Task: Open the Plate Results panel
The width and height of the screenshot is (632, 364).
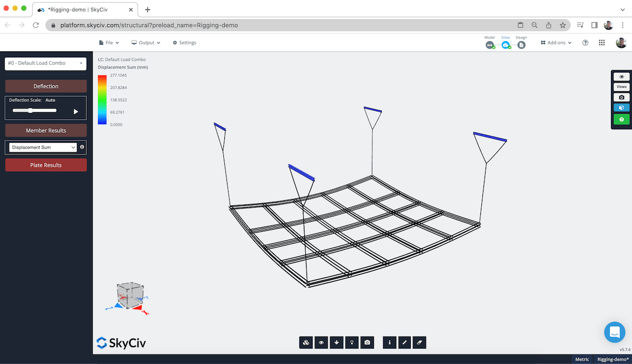Action: (45, 164)
